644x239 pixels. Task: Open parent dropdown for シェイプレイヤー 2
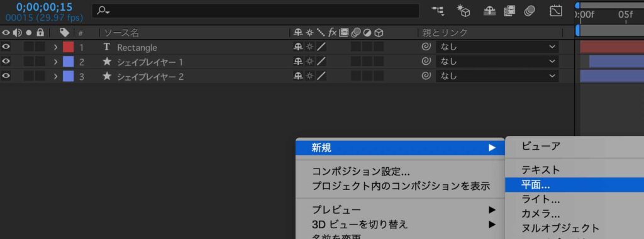click(497, 76)
